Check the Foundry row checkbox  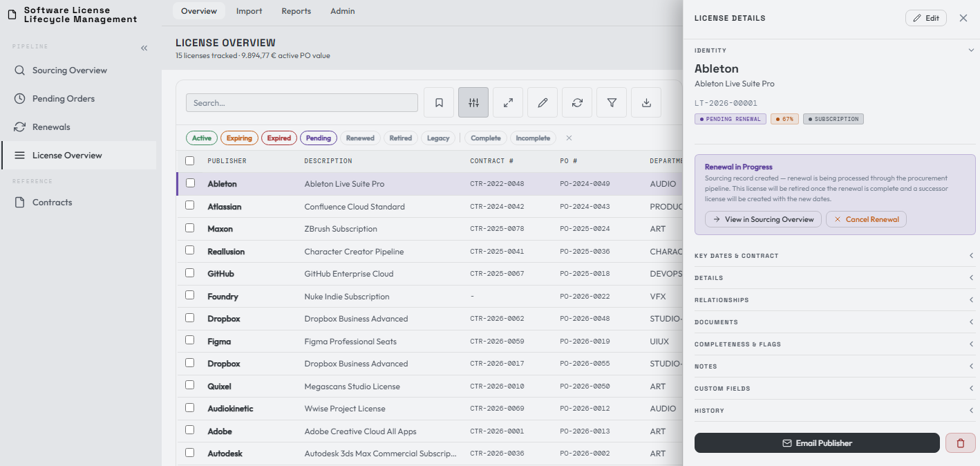[190, 295]
